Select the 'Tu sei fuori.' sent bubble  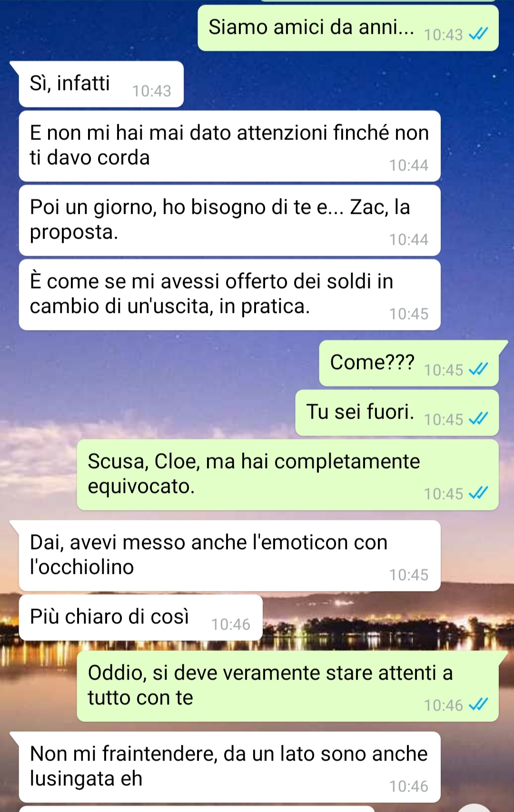coord(397,413)
